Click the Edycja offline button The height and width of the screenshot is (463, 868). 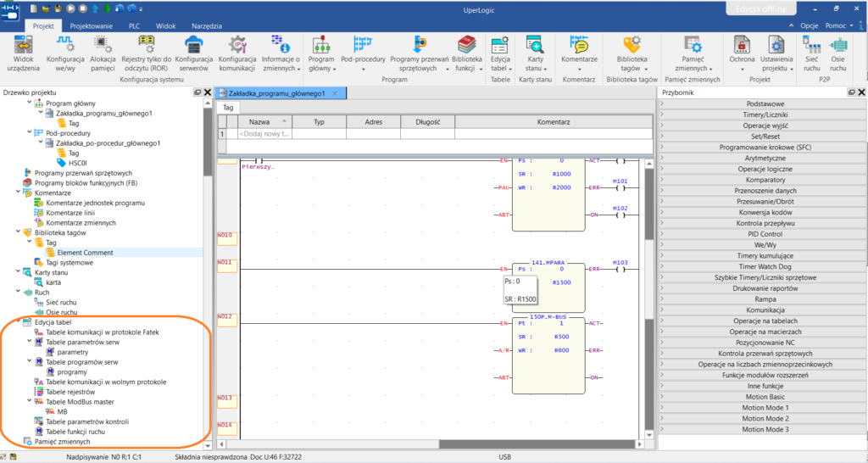[x=760, y=8]
